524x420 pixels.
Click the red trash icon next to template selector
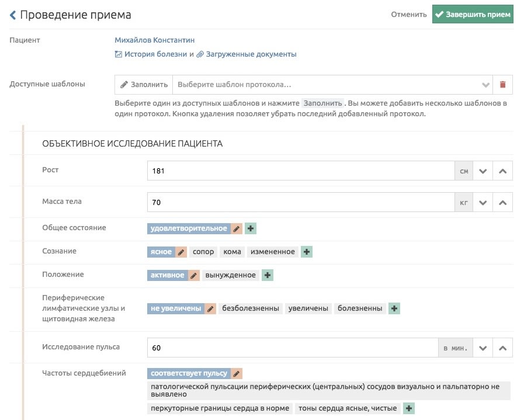tap(504, 84)
